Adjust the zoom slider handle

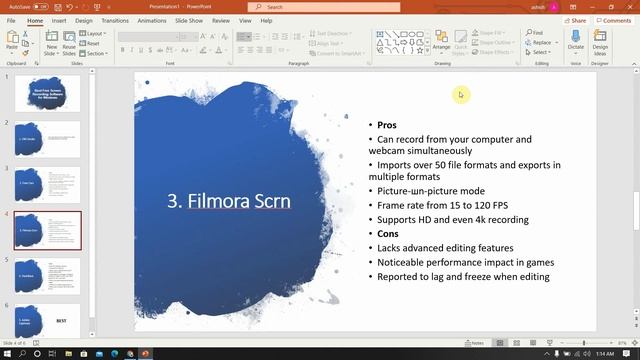pos(584,343)
